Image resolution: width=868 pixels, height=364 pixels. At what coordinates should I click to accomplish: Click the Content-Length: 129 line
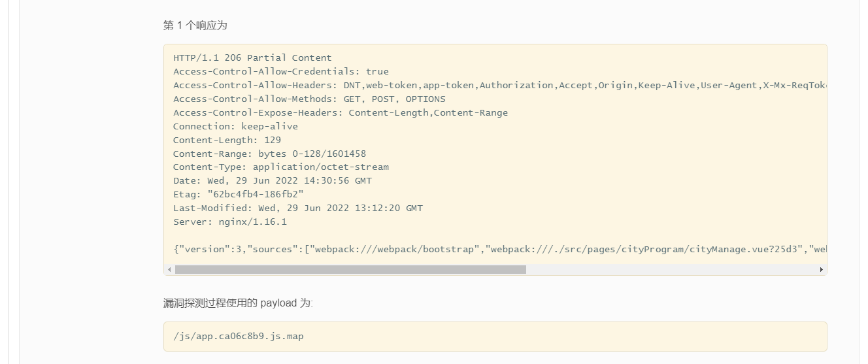click(x=227, y=140)
